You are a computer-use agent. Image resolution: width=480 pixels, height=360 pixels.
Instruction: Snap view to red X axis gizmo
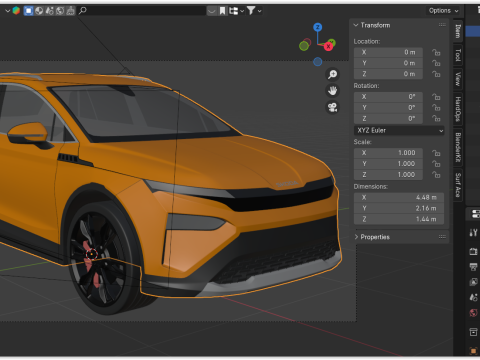pyautogui.click(x=328, y=46)
